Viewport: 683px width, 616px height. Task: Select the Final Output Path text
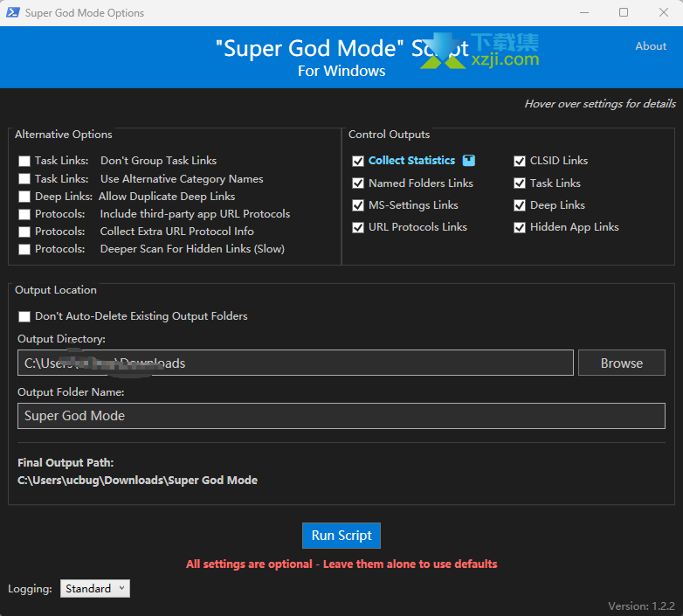[137, 480]
